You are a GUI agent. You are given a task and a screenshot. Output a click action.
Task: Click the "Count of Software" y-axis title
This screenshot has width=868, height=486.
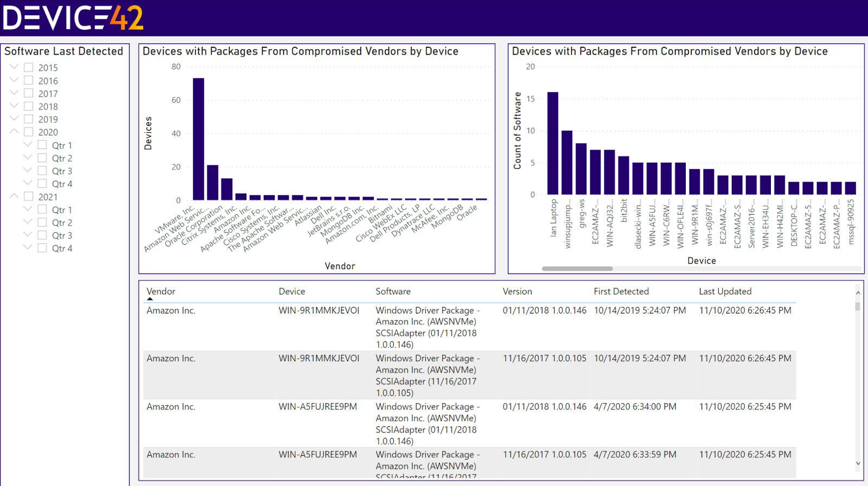point(518,130)
